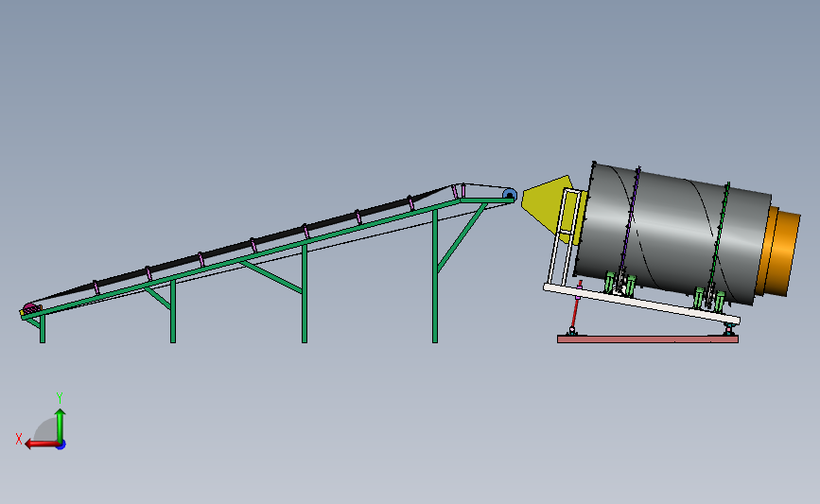The image size is (820, 504).
Task: Select the blue head pulley at conveyor top
Action: [x=510, y=196]
